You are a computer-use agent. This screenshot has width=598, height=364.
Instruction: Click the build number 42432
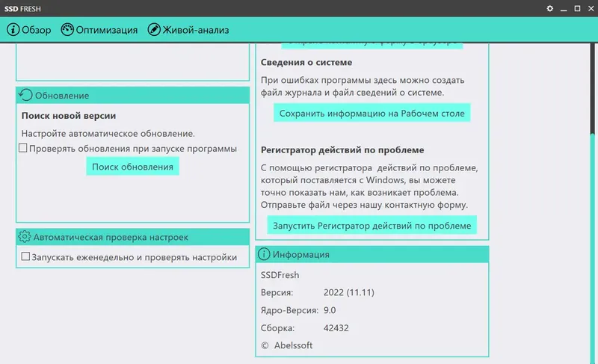(336, 328)
